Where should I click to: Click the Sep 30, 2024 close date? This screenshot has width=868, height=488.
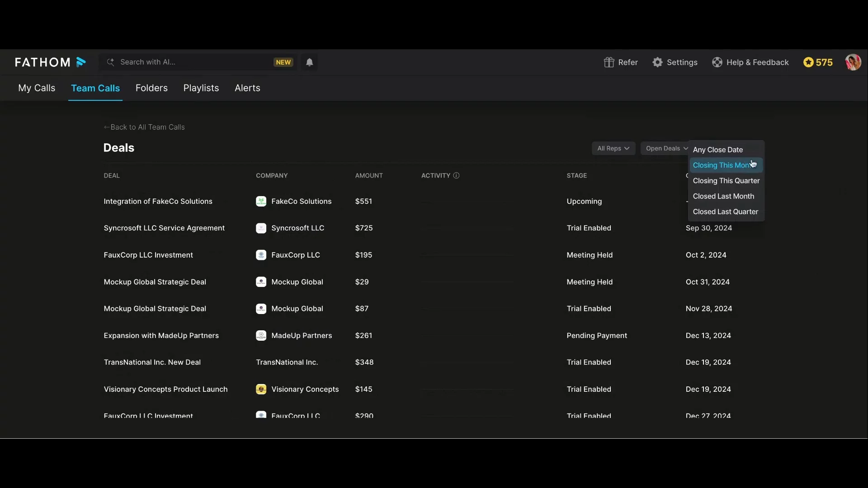pyautogui.click(x=709, y=228)
